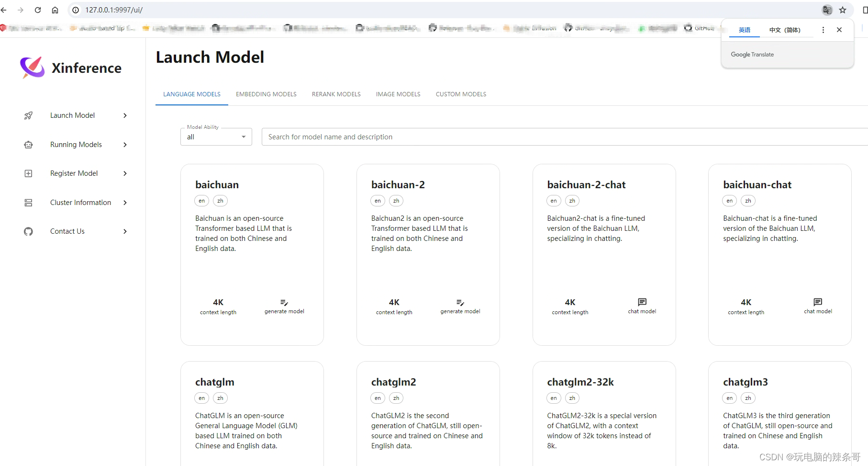Click 'Google Translate' text in the popup

click(752, 55)
